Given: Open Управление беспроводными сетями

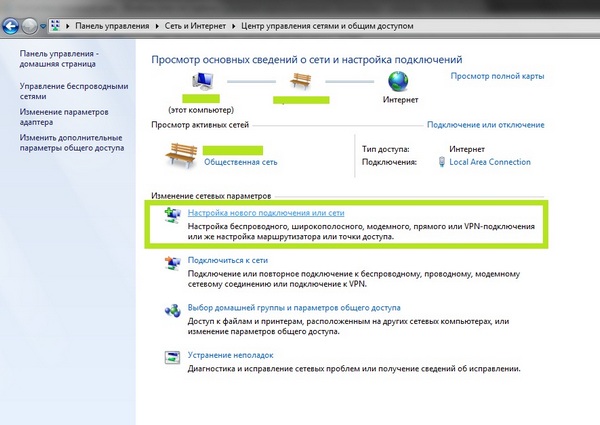Looking at the screenshot, I should point(74,91).
